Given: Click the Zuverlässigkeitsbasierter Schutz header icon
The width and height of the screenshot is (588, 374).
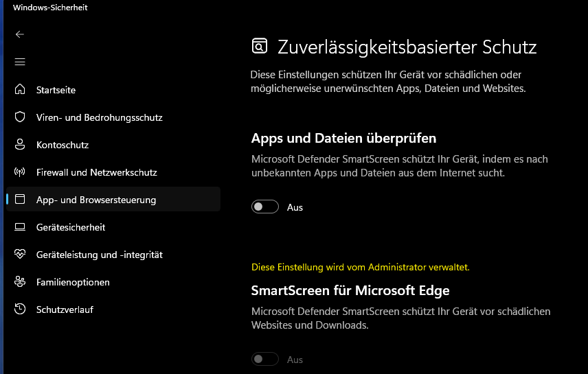Looking at the screenshot, I should pyautogui.click(x=260, y=46).
